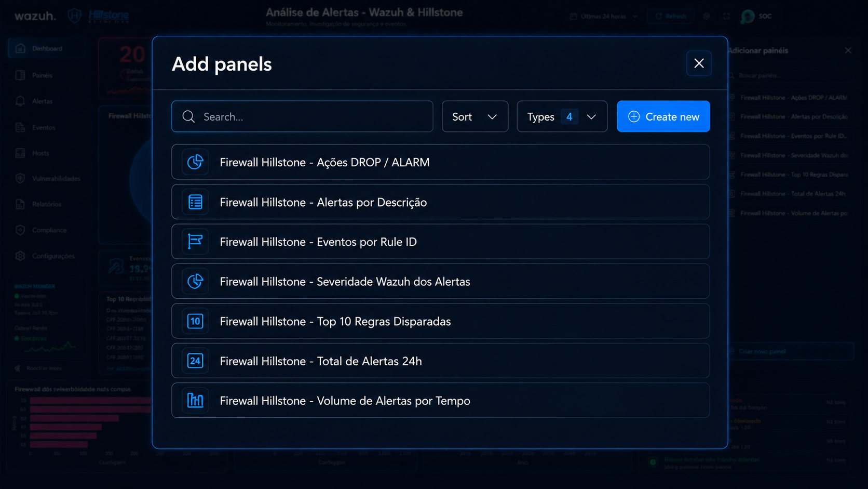This screenshot has width=868, height=489.
Task: Click the Create new button
Action: (663, 116)
